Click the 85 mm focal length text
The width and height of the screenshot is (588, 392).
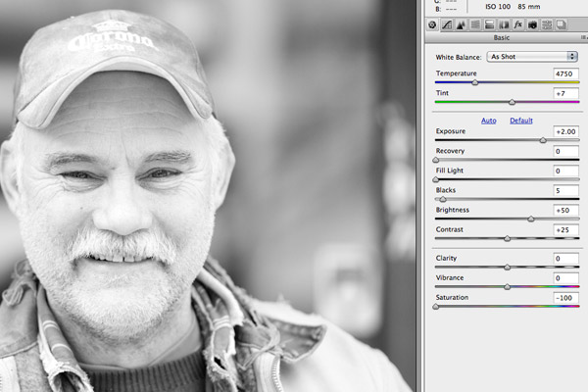click(x=529, y=7)
